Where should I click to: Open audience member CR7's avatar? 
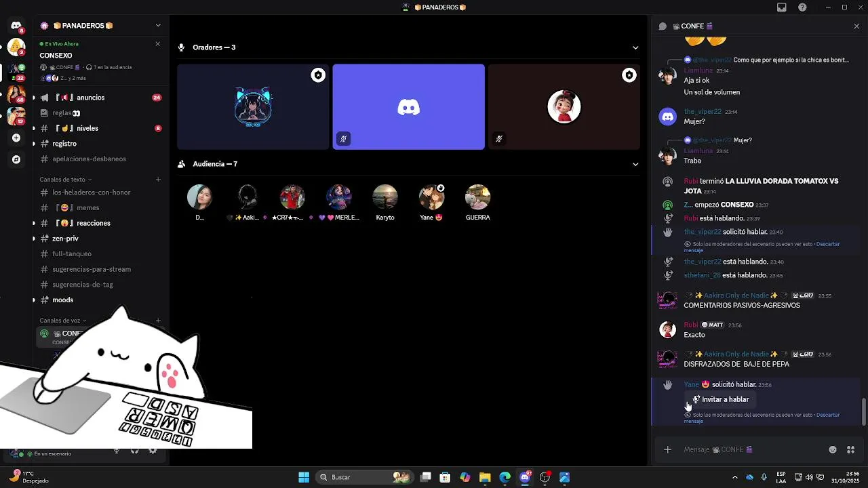(x=292, y=197)
